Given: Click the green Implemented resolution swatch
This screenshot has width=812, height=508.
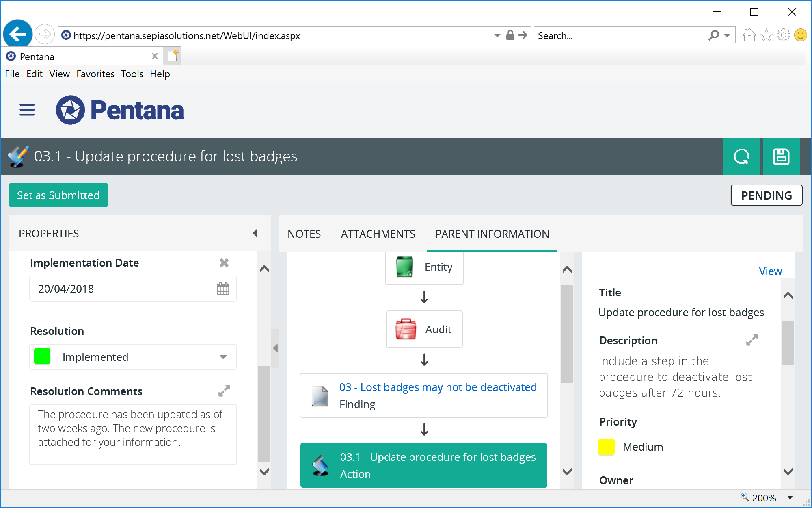Looking at the screenshot, I should tap(42, 357).
